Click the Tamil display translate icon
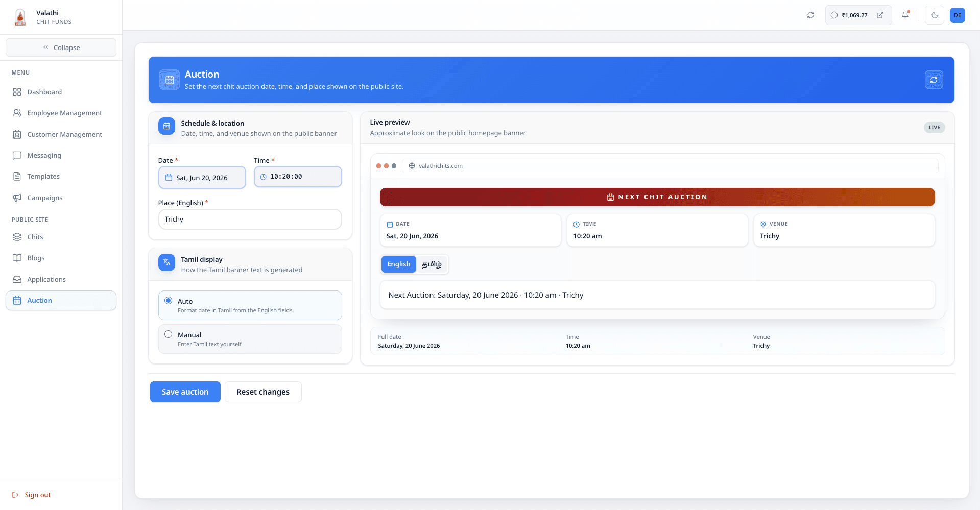This screenshot has width=980, height=510. [166, 262]
